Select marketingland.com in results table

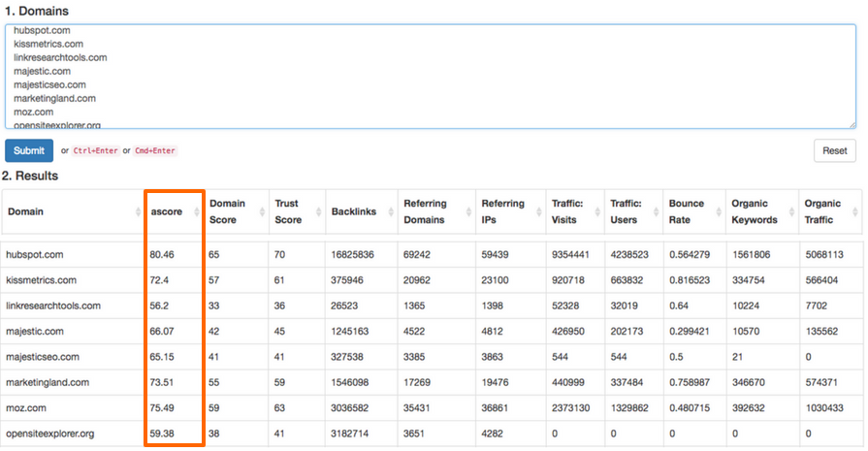coord(48,382)
